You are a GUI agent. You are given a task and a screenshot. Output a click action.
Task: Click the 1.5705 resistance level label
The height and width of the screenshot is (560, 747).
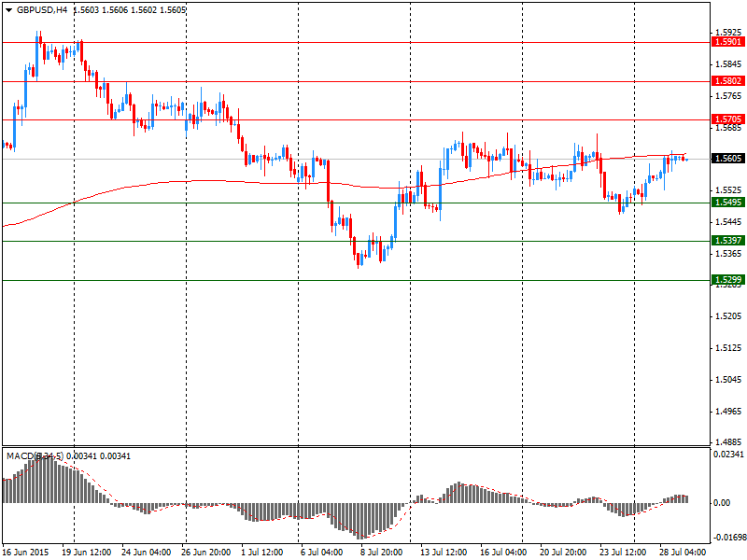tap(728, 119)
